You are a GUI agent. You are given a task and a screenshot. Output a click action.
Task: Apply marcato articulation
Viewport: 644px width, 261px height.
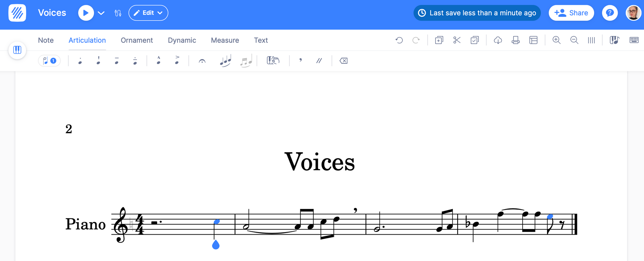tap(158, 60)
